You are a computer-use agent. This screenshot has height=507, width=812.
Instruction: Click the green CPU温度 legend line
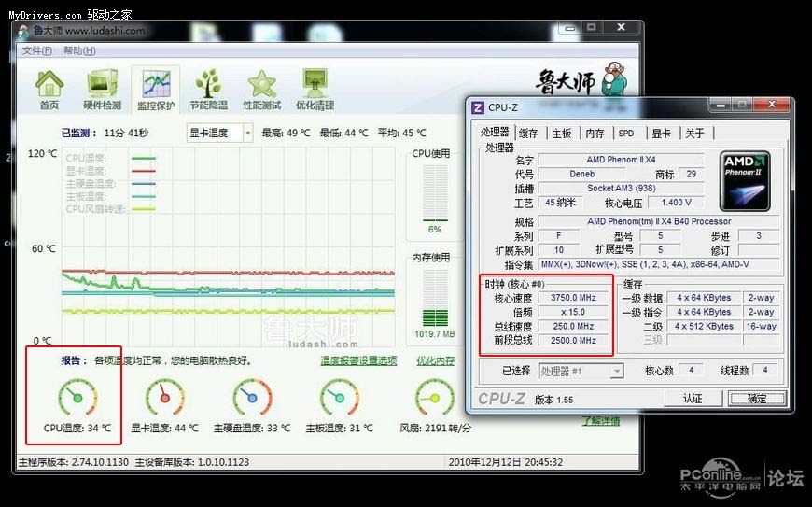[x=144, y=158]
